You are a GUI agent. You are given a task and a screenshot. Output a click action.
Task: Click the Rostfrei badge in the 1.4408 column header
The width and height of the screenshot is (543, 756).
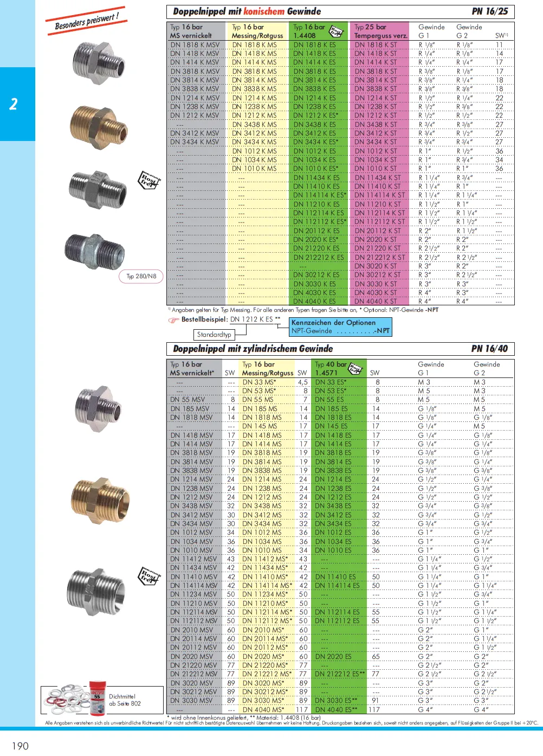click(x=337, y=31)
